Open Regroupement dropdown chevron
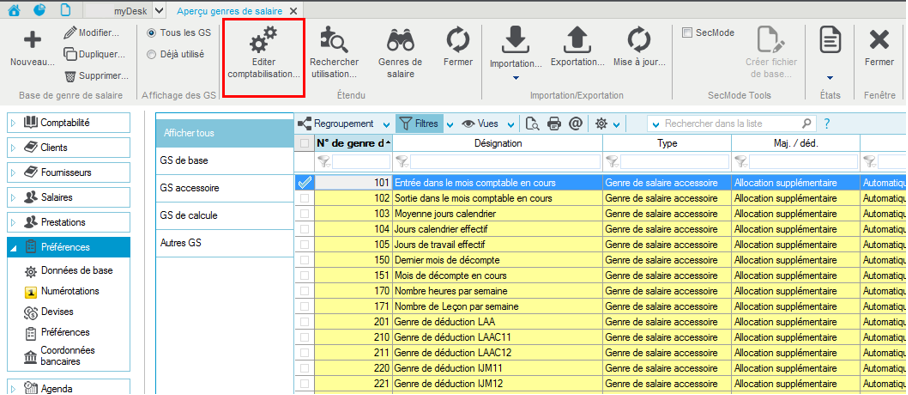Screen dimensions: 908x395 [386, 124]
